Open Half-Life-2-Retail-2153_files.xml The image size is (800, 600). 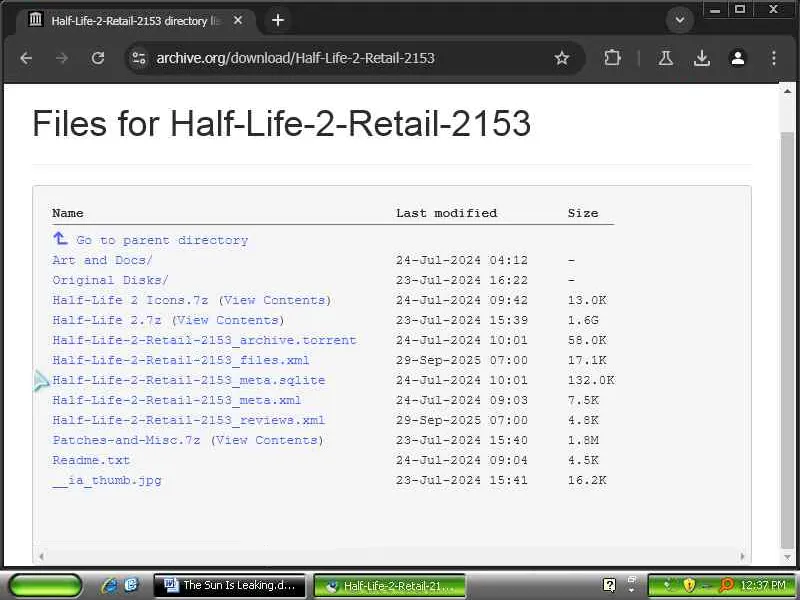tap(181, 360)
